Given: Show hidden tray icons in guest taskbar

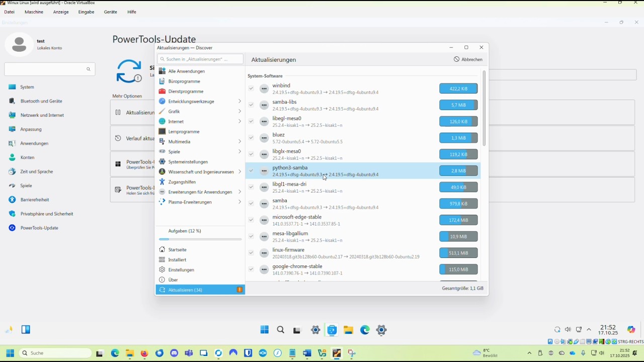Looking at the screenshot, I should pyautogui.click(x=589, y=330).
